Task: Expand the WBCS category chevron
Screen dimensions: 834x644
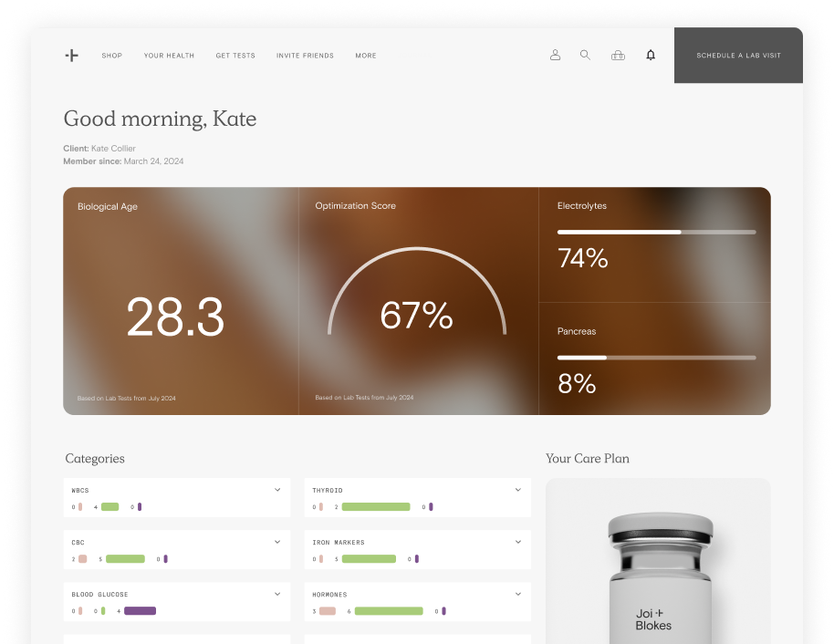Action: click(x=277, y=490)
